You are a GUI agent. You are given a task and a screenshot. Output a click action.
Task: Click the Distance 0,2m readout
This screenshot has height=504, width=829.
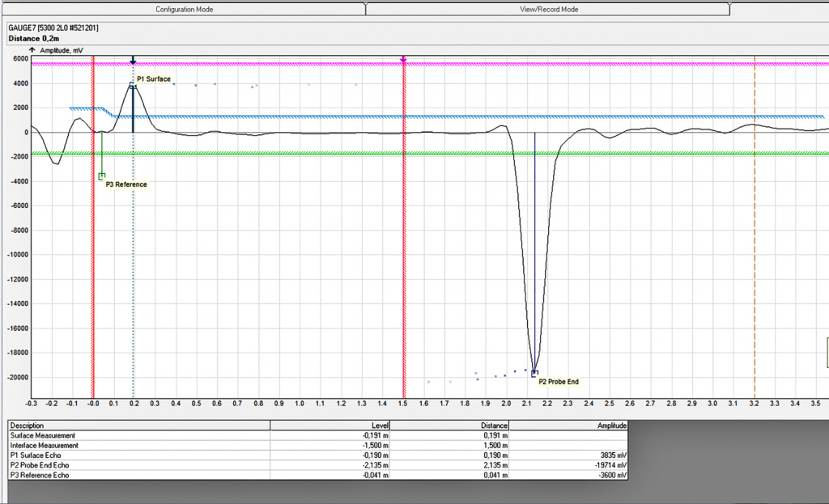click(34, 39)
